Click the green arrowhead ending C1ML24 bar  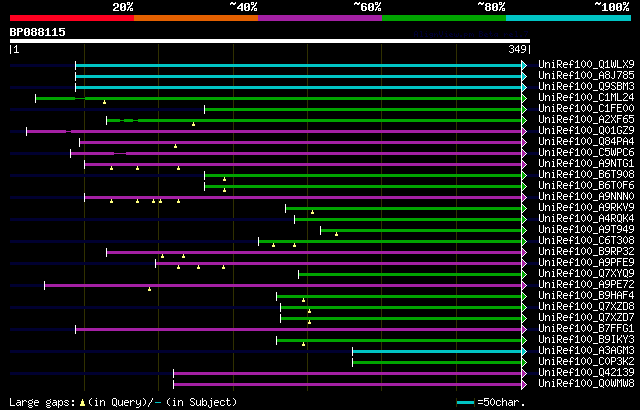[x=524, y=98]
